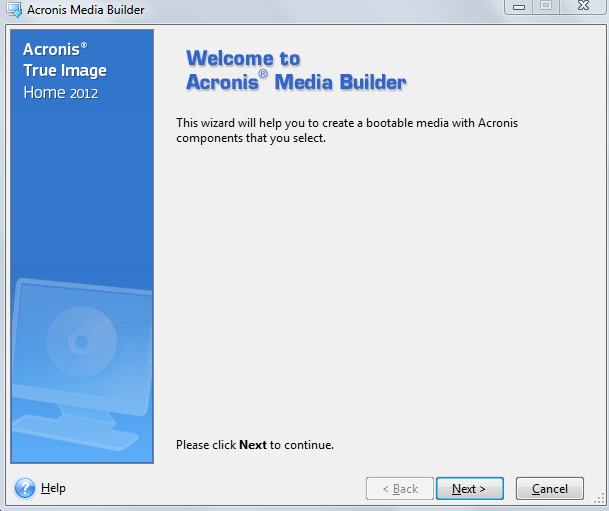Click the "Acronis True Image Home 2012" sidebar title
This screenshot has height=511, width=609.
point(65,71)
